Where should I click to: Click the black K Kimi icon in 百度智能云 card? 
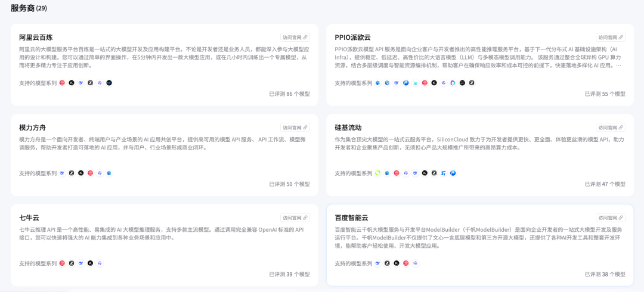coord(397,263)
